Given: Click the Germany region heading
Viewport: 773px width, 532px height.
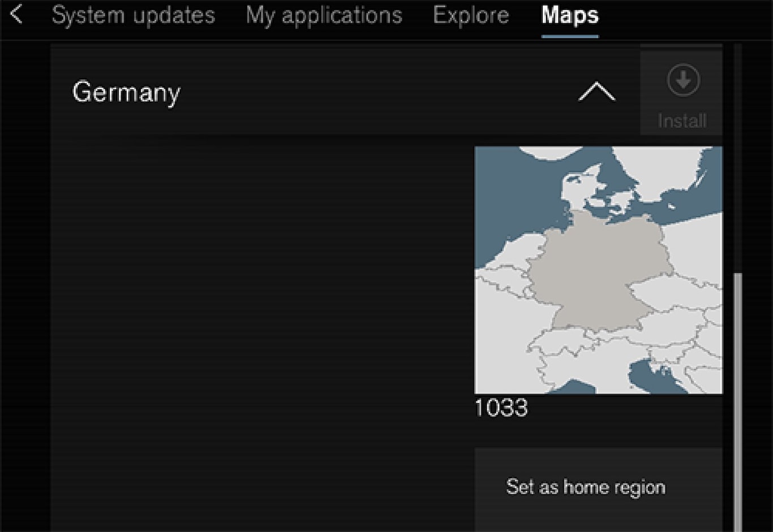Looking at the screenshot, I should tap(126, 92).
